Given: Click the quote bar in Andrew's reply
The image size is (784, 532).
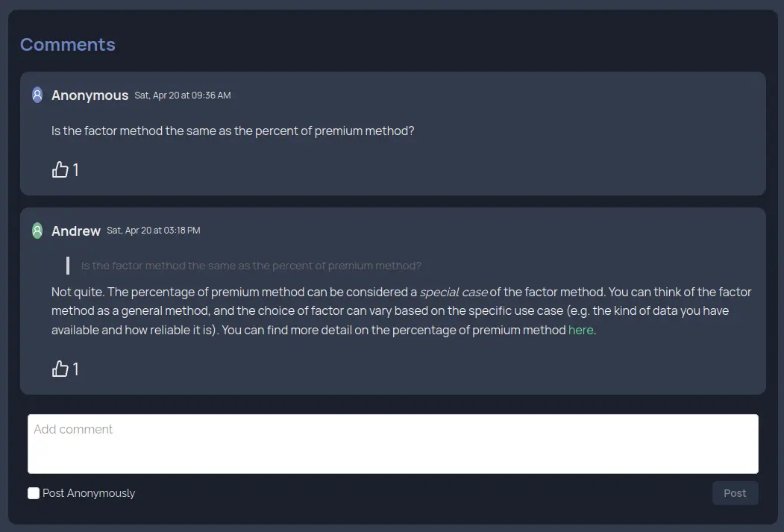Looking at the screenshot, I should [x=66, y=265].
